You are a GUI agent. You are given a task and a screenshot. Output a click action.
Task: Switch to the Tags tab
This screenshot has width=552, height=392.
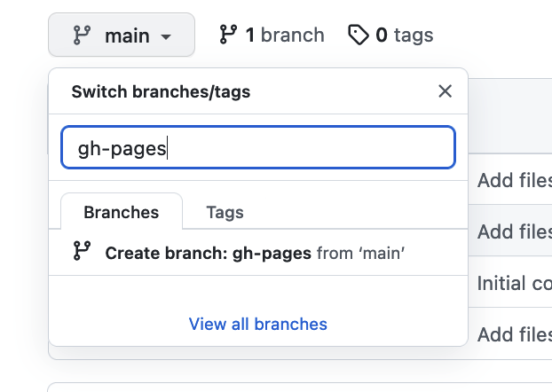point(225,212)
